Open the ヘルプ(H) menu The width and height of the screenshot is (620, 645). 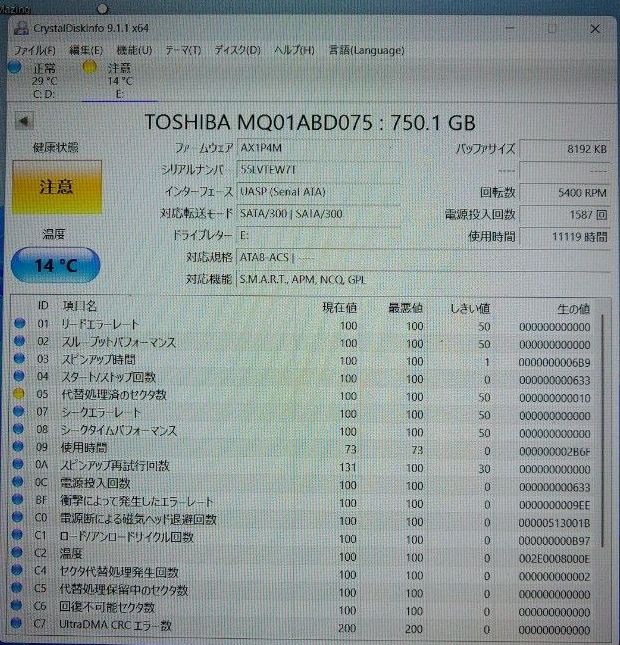click(x=294, y=50)
